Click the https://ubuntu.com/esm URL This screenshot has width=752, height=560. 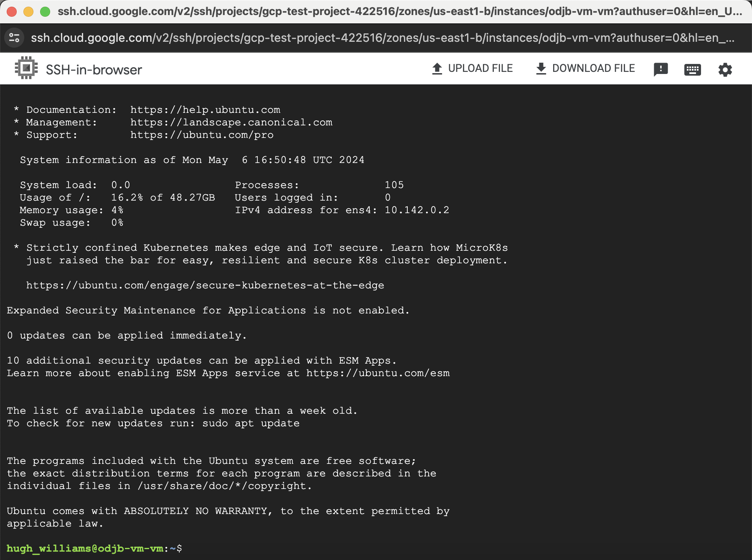coord(378,373)
